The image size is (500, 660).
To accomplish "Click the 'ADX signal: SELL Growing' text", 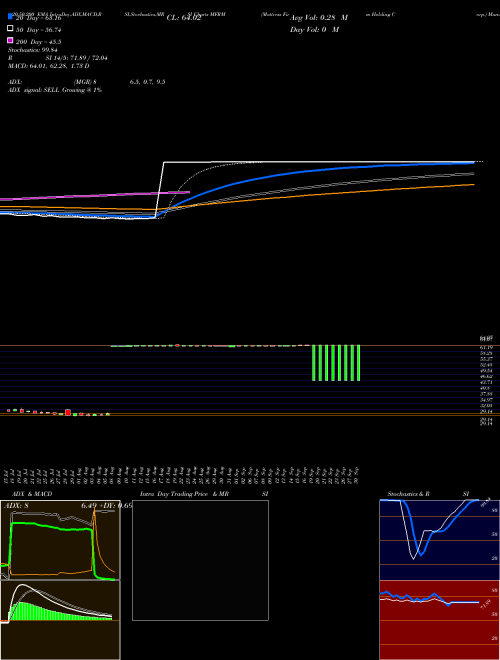I will [x=46, y=90].
